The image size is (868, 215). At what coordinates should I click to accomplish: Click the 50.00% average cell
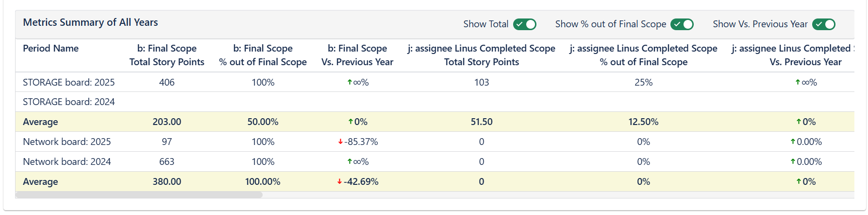(x=263, y=122)
